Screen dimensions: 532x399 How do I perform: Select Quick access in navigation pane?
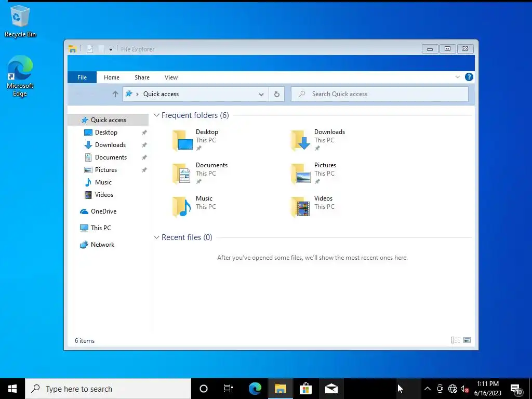[108, 120]
